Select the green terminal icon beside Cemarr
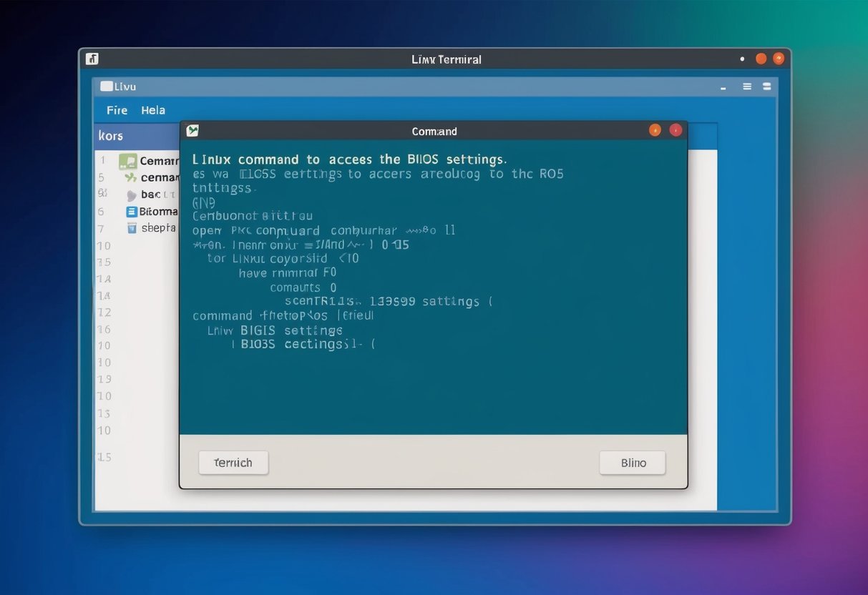 point(127,161)
